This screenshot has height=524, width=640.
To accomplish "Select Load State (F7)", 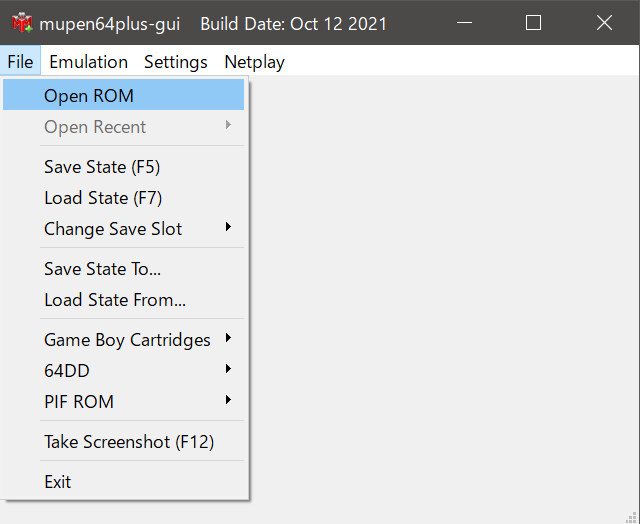I will click(124, 198).
